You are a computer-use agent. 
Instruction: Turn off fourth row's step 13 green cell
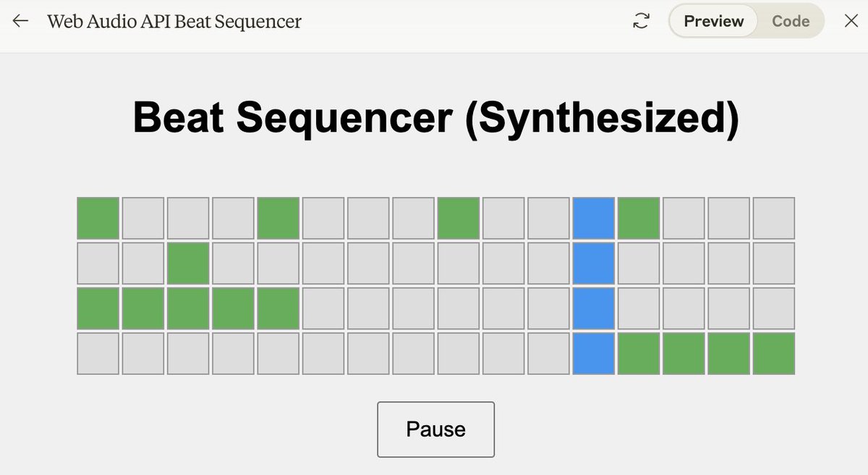[x=639, y=353]
